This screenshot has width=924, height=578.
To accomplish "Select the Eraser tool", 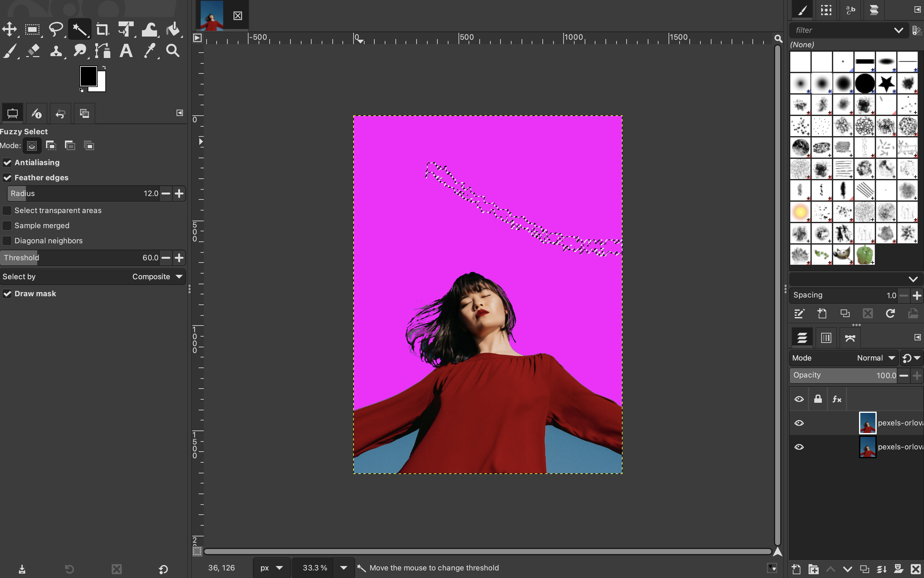I will 33,51.
